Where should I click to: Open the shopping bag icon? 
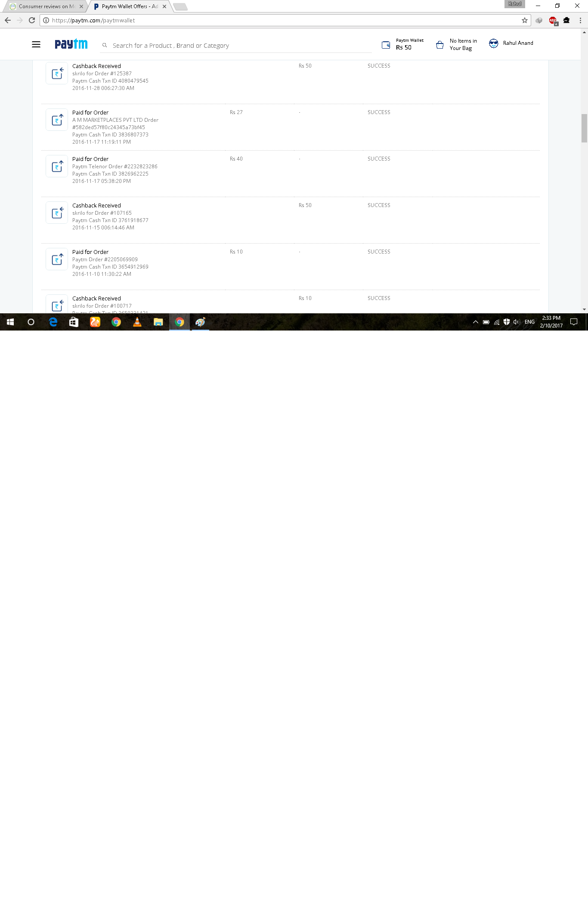click(439, 45)
